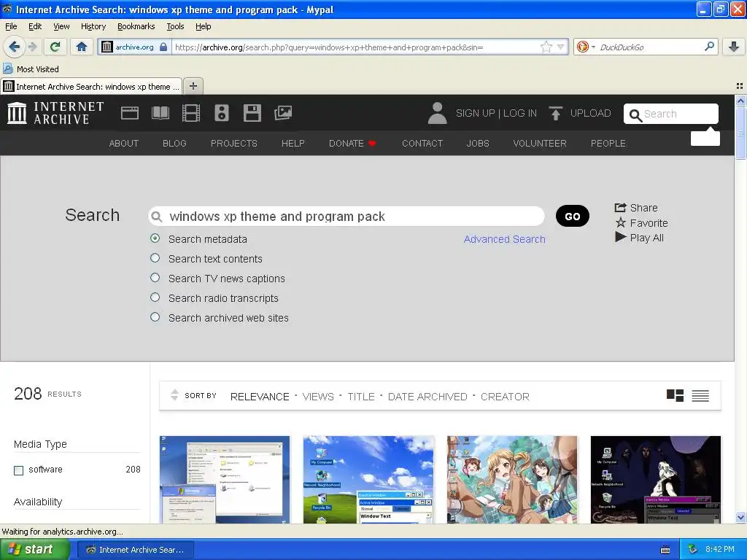
Task: Click the padlock site security icon
Action: [163, 47]
